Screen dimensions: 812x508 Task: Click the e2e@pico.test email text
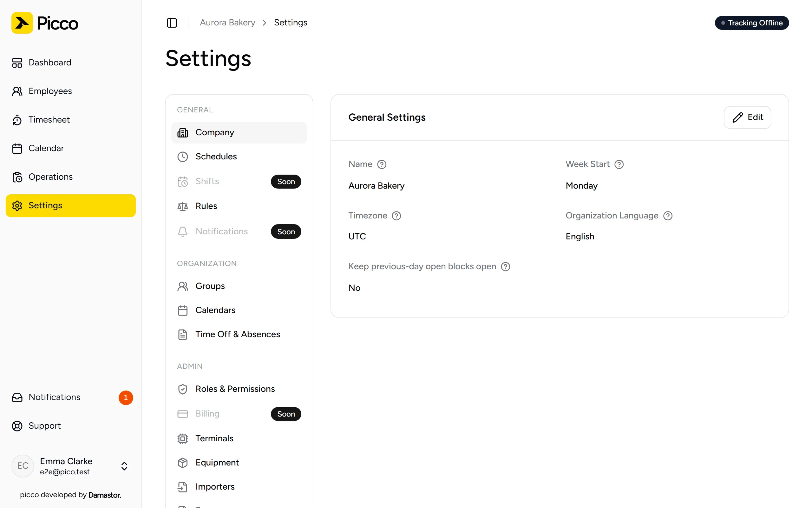click(x=65, y=472)
